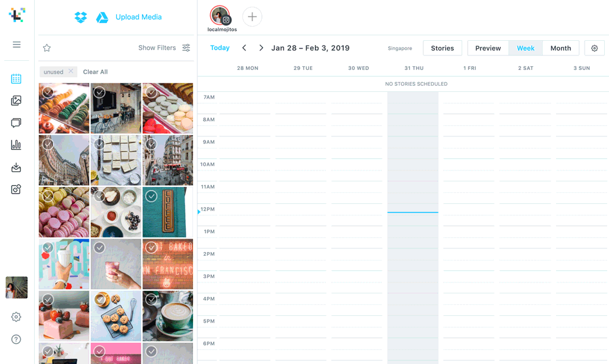Select the hand holding cup mural thumbnail
The height and width of the screenshot is (364, 609).
64,264
